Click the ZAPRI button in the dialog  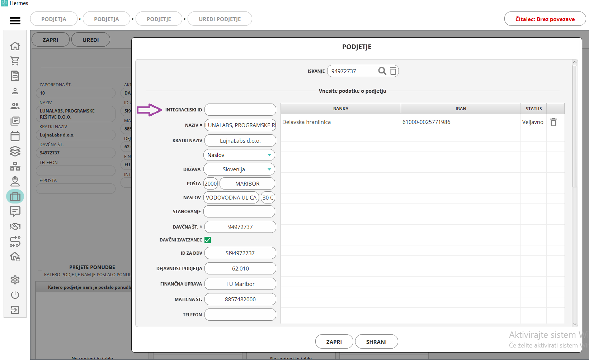click(x=334, y=342)
